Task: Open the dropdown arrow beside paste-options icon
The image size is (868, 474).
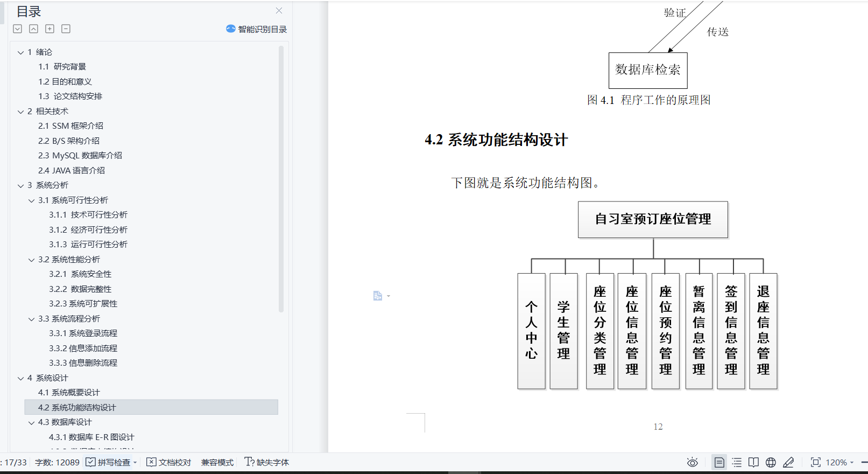Action: click(x=389, y=296)
